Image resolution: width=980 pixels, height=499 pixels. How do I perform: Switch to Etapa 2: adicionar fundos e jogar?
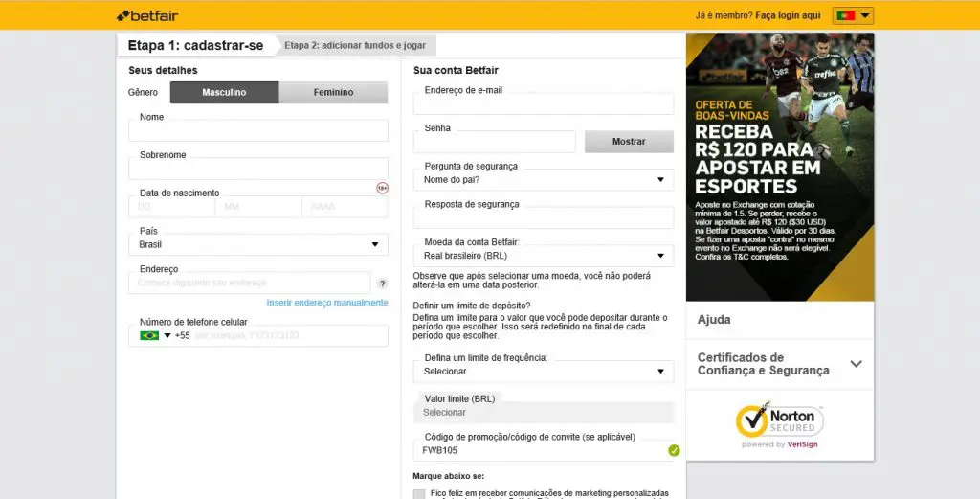pyautogui.click(x=355, y=46)
